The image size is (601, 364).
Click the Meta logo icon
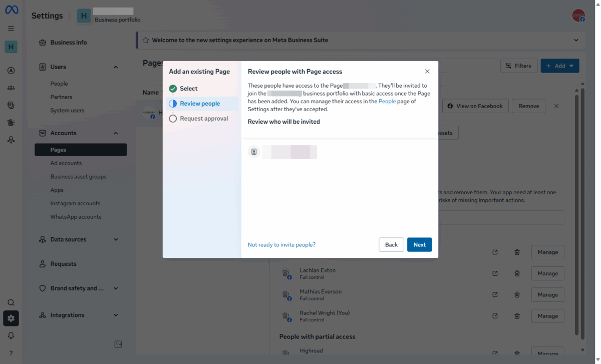coord(11,11)
